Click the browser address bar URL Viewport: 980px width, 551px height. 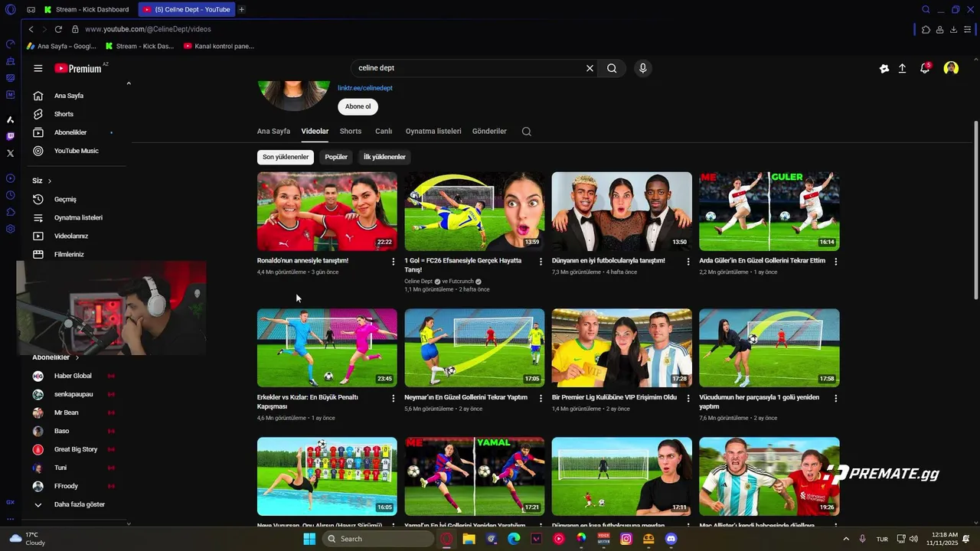(148, 29)
